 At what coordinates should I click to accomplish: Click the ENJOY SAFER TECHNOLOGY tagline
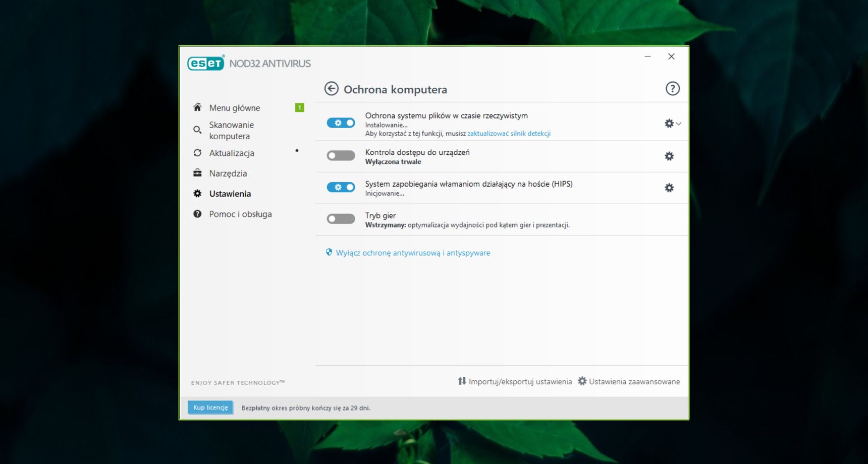coord(238,383)
